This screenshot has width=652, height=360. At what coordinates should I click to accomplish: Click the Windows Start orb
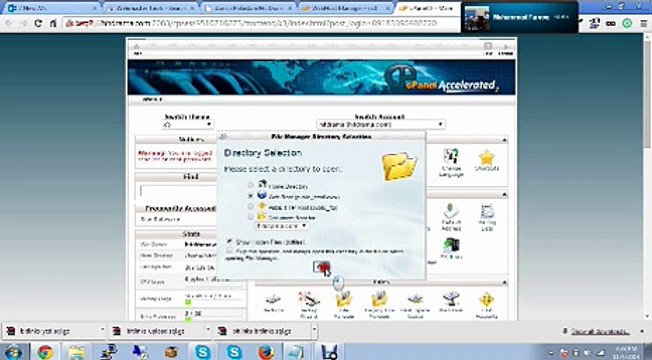tap(13, 353)
